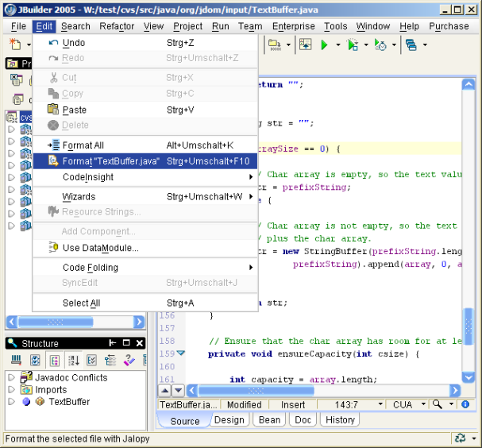
Task: Choose Use DataModule... menu entry
Action: 145,248
